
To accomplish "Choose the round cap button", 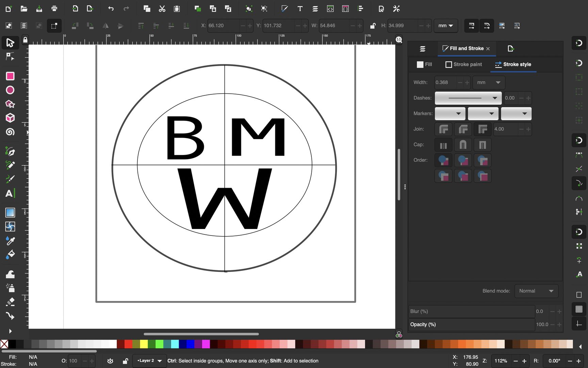I will (x=463, y=145).
